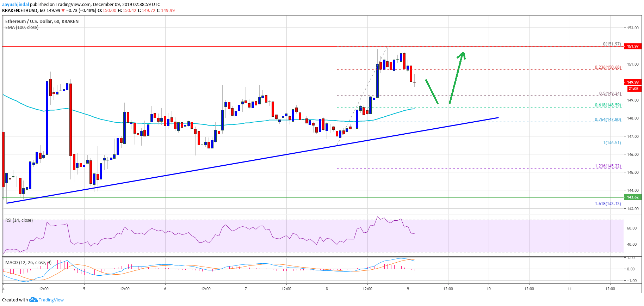The height and width of the screenshot is (306, 644).
Task: Click date label 11 on time axis
Action: coord(570,289)
